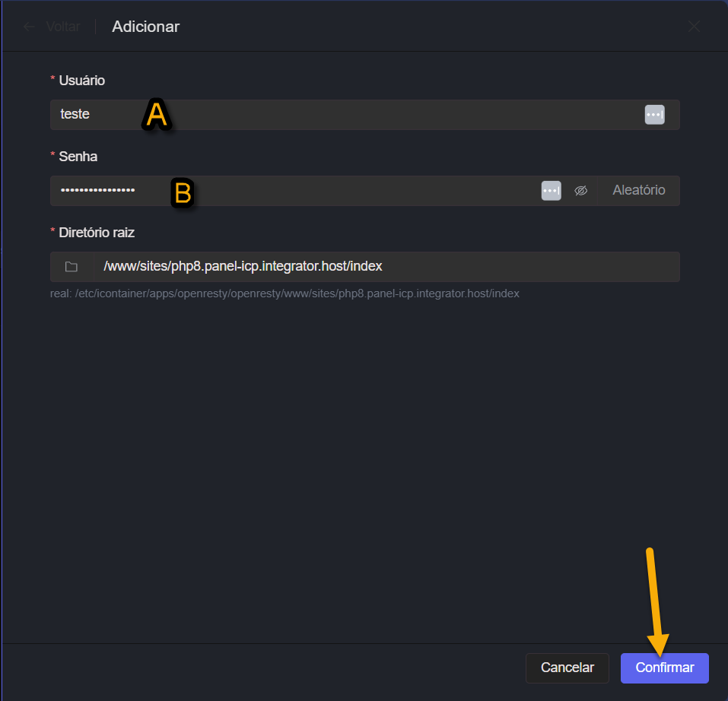
Task: Generate random password with Aleatório
Action: [638, 191]
